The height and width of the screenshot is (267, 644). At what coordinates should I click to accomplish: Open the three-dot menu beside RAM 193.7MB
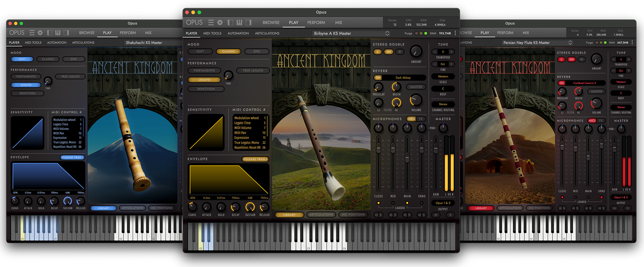pos(455,34)
